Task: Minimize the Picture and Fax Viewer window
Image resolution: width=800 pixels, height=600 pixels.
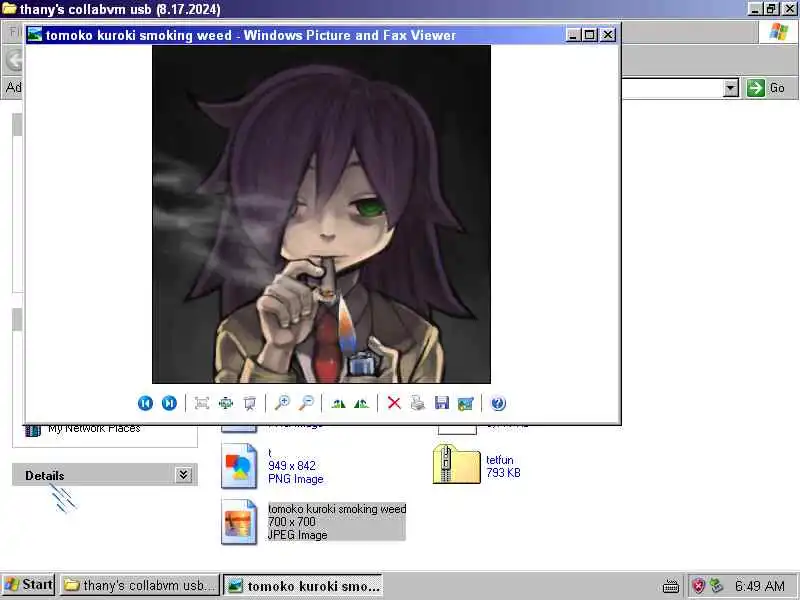Action: (x=573, y=35)
